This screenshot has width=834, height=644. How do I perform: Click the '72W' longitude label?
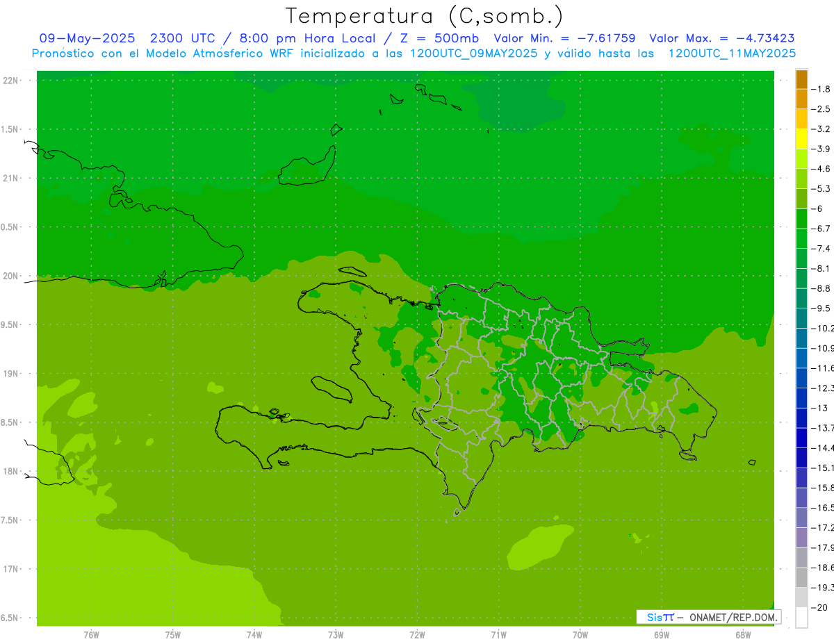coord(417,634)
